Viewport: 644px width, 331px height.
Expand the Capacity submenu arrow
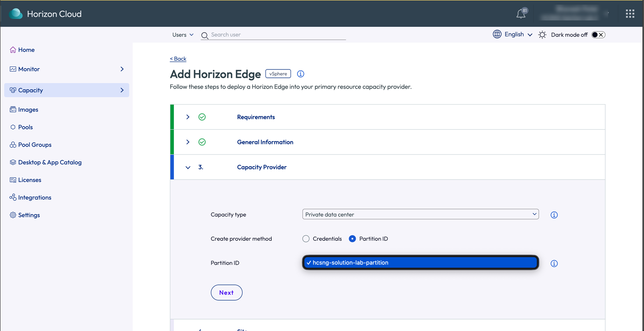pyautogui.click(x=122, y=90)
